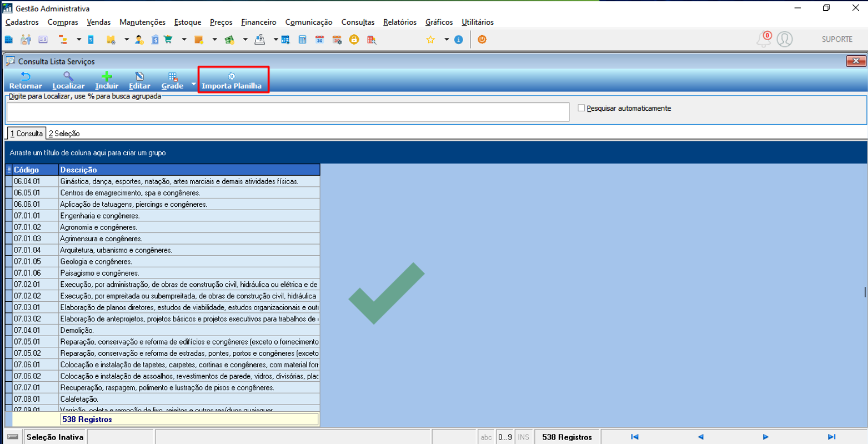Enable Pesquisar automaticamente checkbox

pos(581,108)
